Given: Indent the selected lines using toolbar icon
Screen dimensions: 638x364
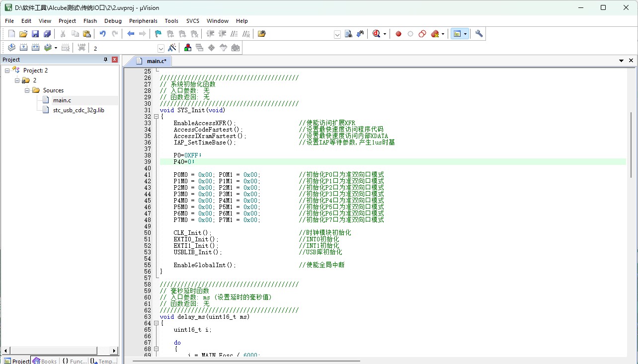Looking at the screenshot, I should click(210, 34).
